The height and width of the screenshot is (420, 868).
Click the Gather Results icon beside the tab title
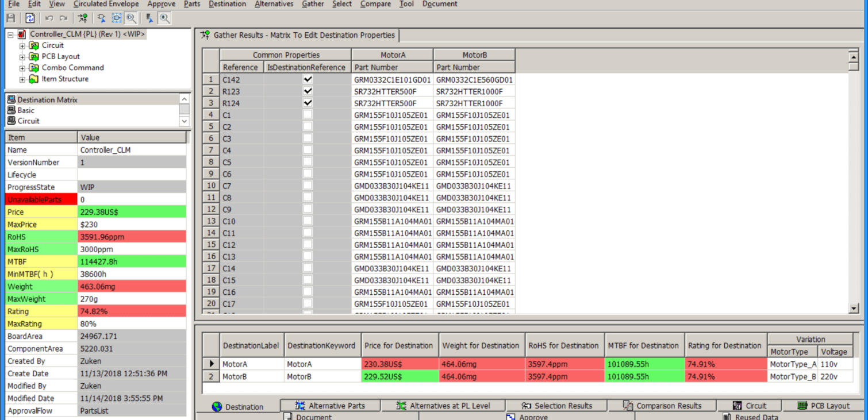tap(204, 35)
